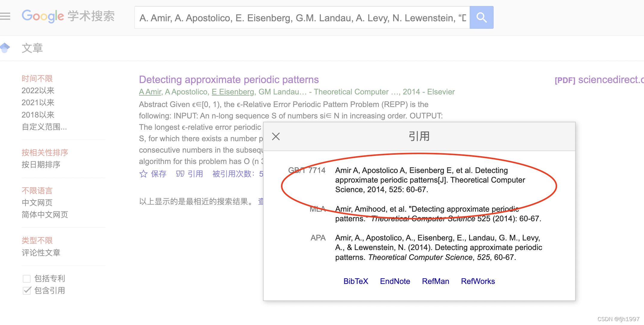Click the RefWorks export link
This screenshot has width=644, height=325.
478,281
